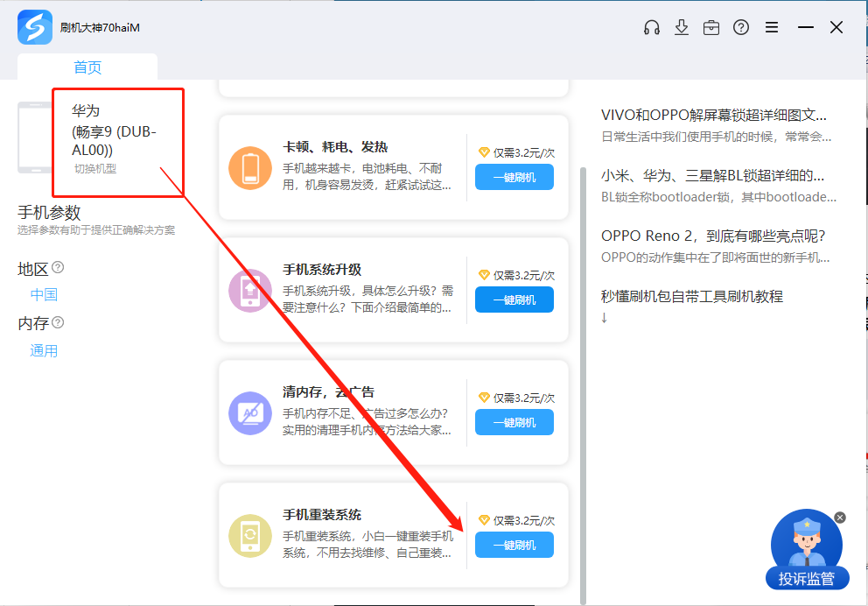
Task: Click 切换机型 to switch phone model
Action: tap(95, 168)
